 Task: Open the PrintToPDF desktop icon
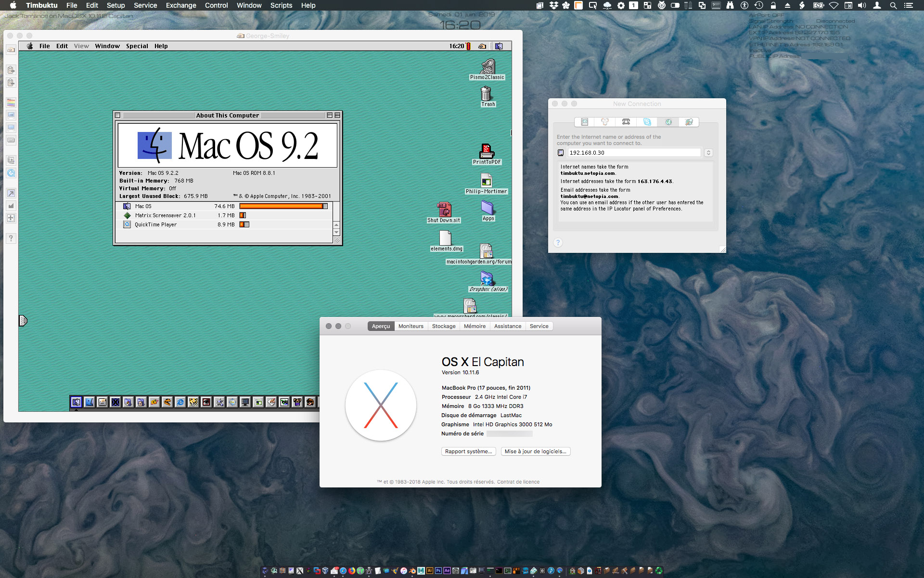487,151
